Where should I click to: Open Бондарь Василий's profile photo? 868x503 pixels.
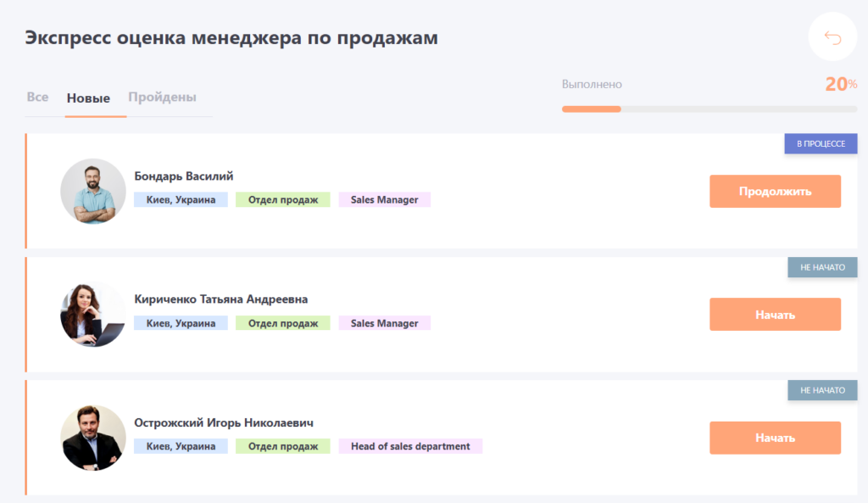[93, 191]
